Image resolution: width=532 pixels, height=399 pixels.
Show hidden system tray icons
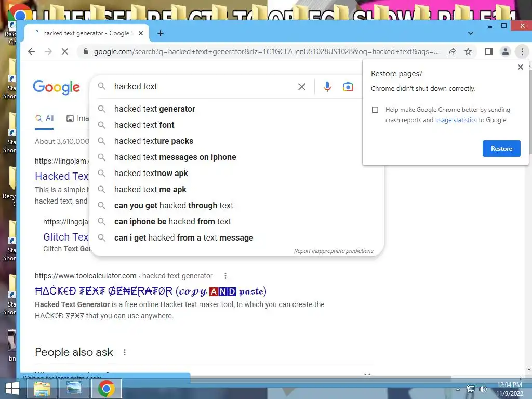click(458, 389)
